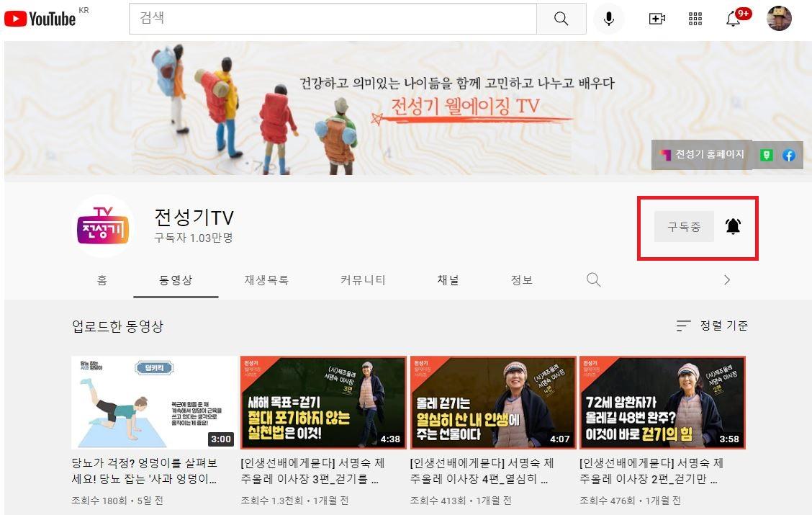This screenshot has width=812, height=515.
Task: Search within channel using magnifier icon
Action: (x=593, y=279)
